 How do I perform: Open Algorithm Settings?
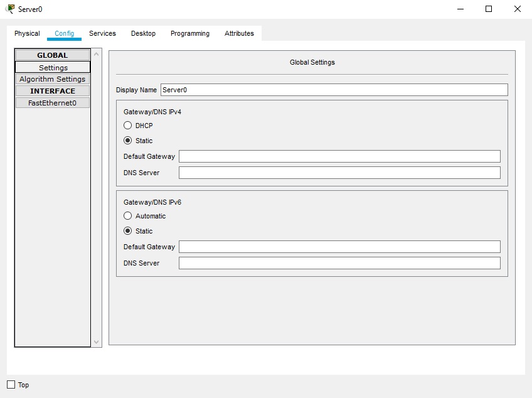(53, 79)
